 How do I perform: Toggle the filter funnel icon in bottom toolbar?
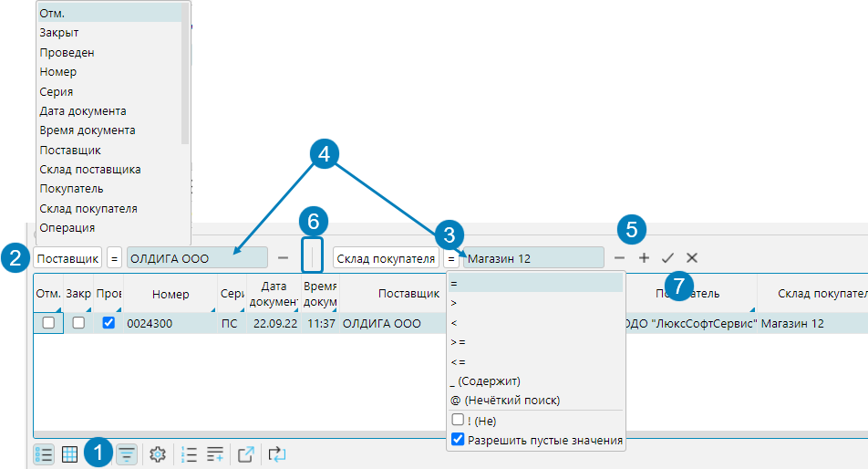pos(127,455)
